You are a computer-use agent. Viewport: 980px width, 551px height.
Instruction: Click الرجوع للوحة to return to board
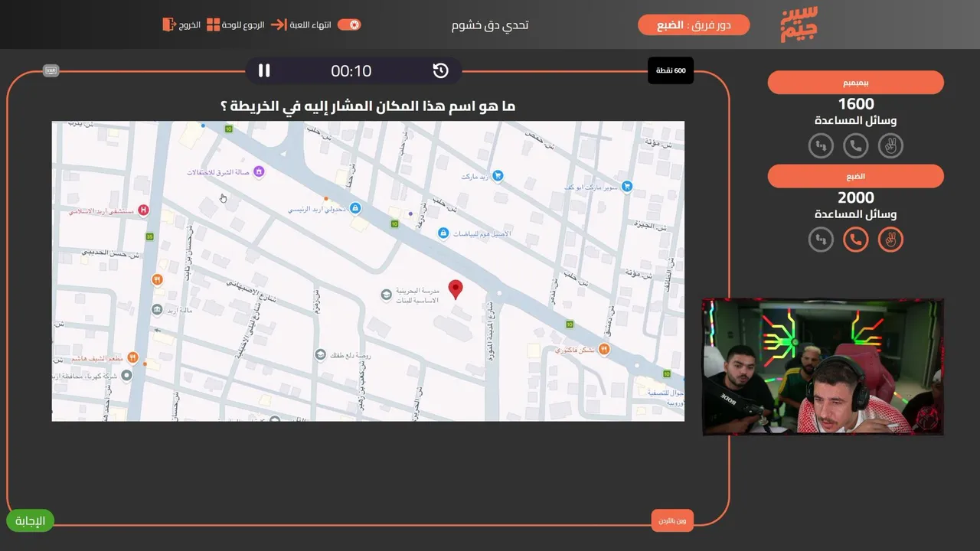coord(236,24)
